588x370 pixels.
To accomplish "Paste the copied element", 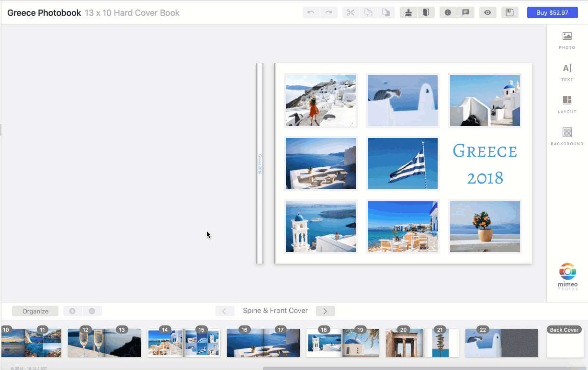I will 386,12.
